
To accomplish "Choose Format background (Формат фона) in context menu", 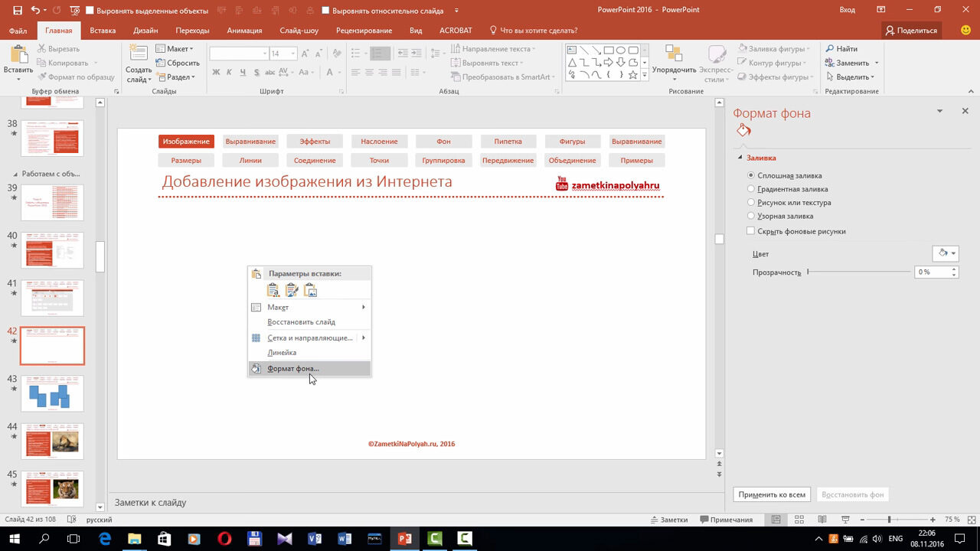I will (x=293, y=369).
